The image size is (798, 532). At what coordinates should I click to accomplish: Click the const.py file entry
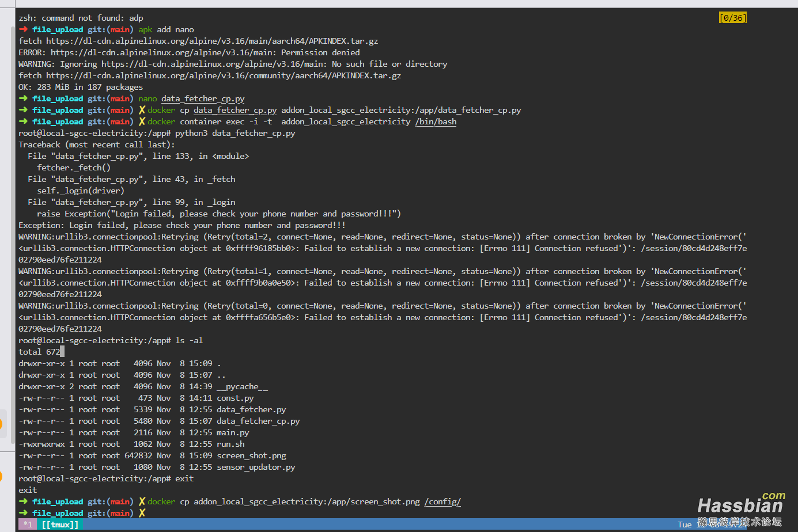tap(235, 398)
